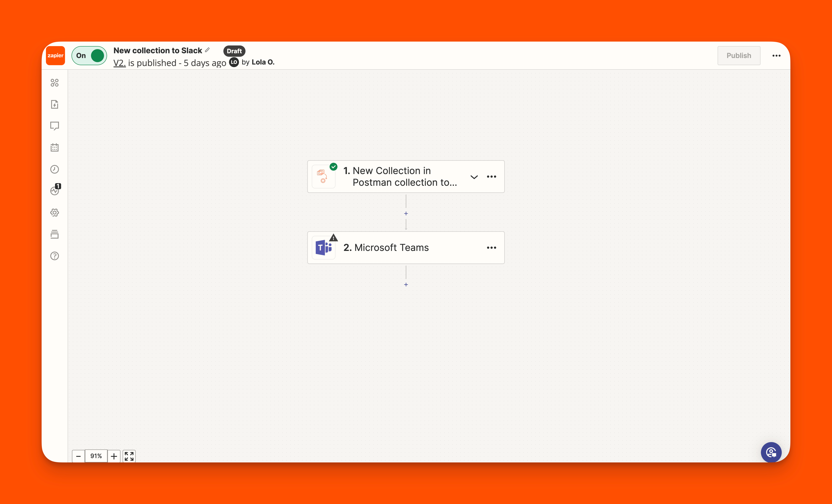Open the versions stack sidebar icon
832x504 pixels.
(54, 234)
